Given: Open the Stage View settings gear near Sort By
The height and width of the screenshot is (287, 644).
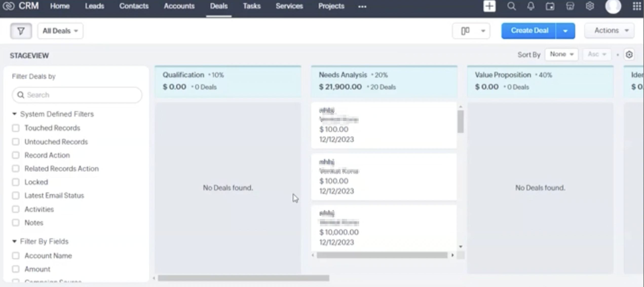Looking at the screenshot, I should pos(629,54).
